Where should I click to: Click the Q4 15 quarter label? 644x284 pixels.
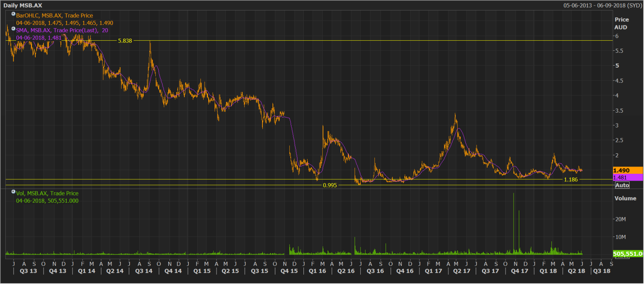(x=289, y=271)
